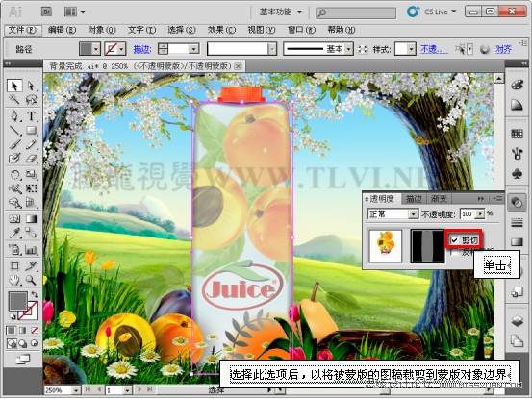The image size is (532, 399).
Task: Pick the Free Transform tool
Action: point(31,188)
